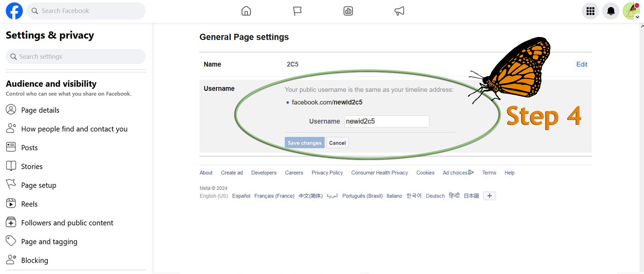Click the Page setup flag icon
The width and height of the screenshot is (644, 274).
tap(11, 184)
